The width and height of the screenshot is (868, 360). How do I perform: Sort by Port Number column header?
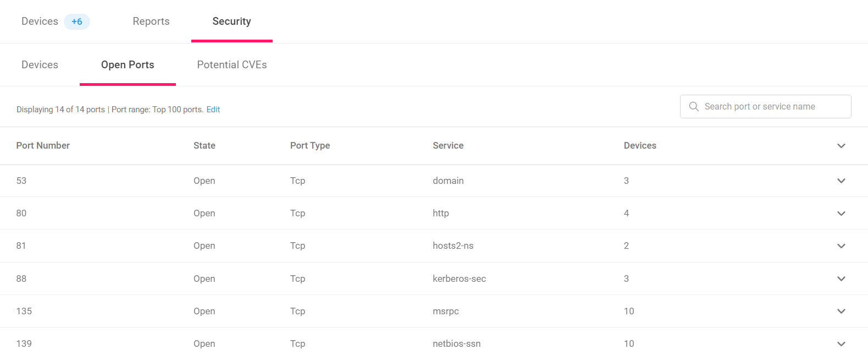[43, 145]
